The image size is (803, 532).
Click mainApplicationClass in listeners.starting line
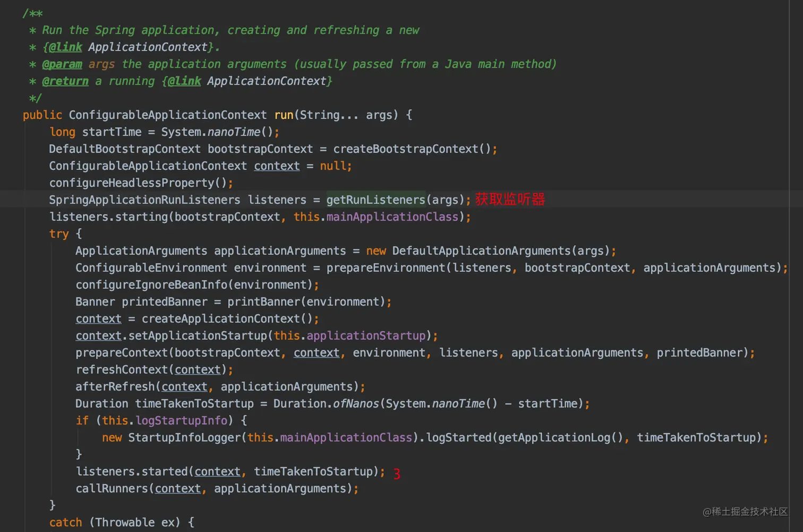coord(392,217)
